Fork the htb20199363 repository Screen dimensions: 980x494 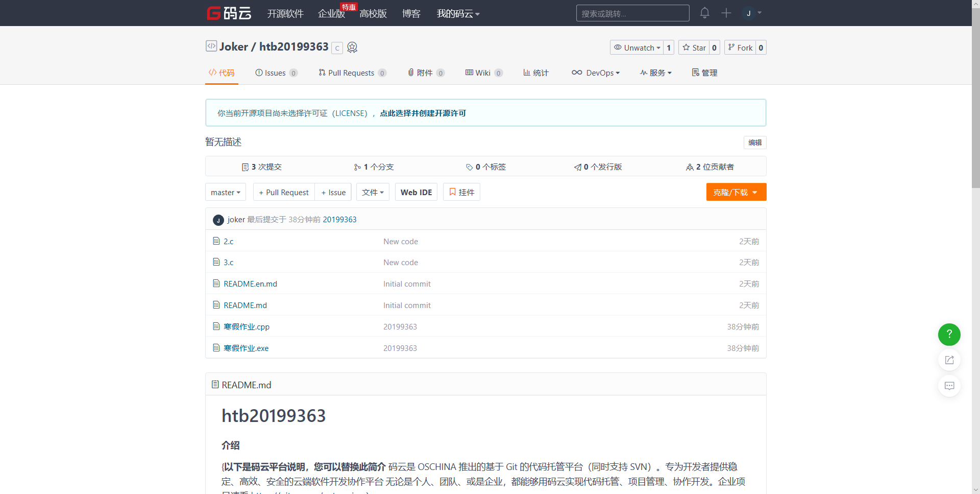740,48
